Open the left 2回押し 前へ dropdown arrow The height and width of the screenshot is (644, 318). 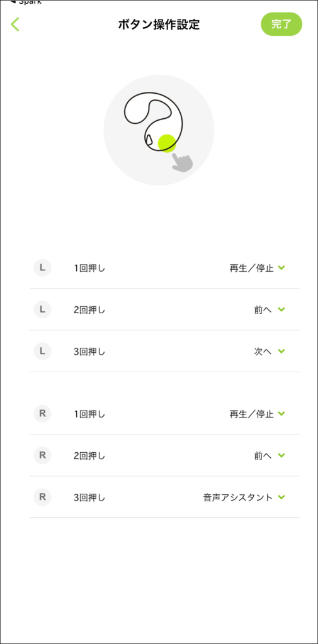[x=281, y=309]
